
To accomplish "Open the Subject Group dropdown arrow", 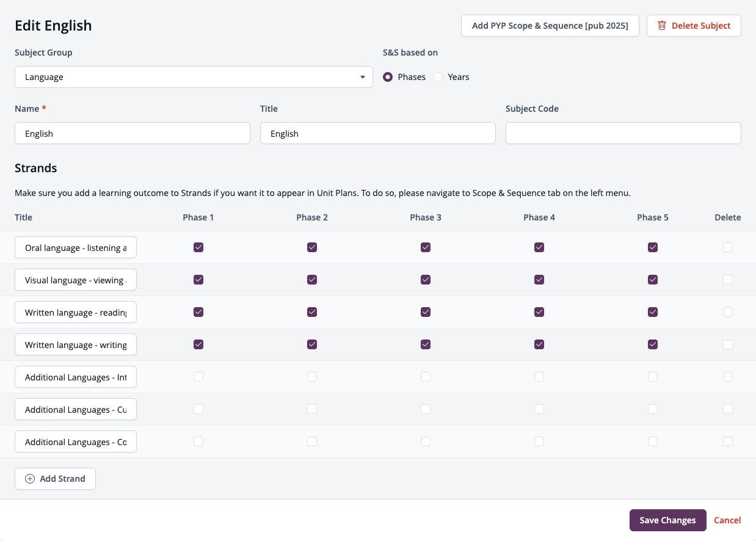I will point(363,78).
